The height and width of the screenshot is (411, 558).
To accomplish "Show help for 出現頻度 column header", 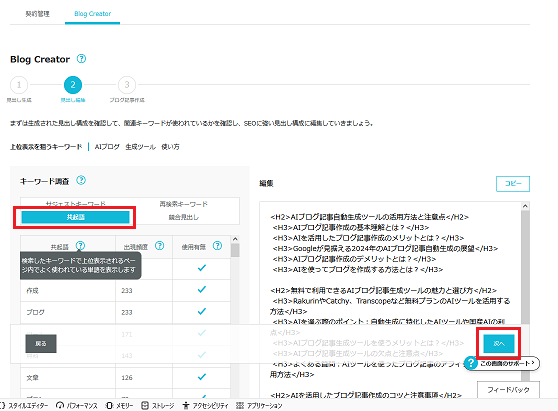I will pos(160,246).
